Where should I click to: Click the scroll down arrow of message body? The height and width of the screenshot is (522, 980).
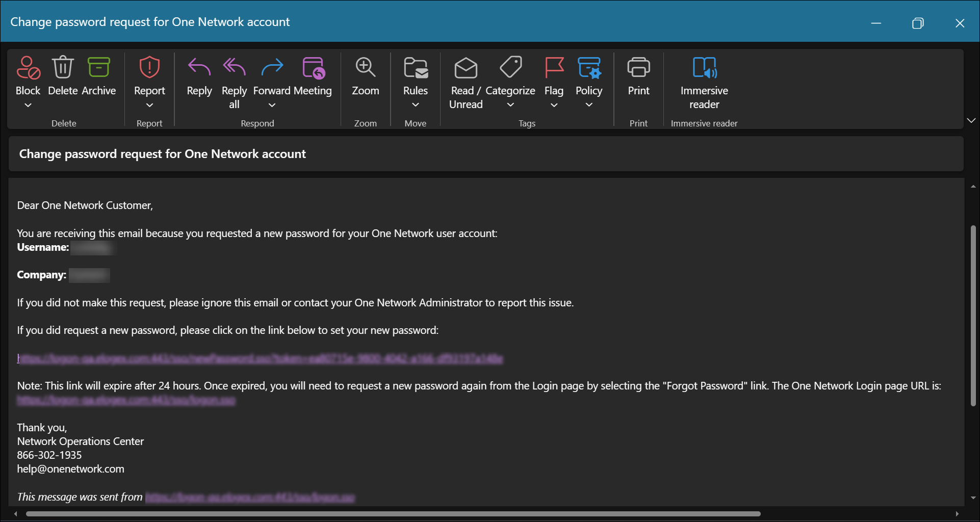tap(973, 498)
